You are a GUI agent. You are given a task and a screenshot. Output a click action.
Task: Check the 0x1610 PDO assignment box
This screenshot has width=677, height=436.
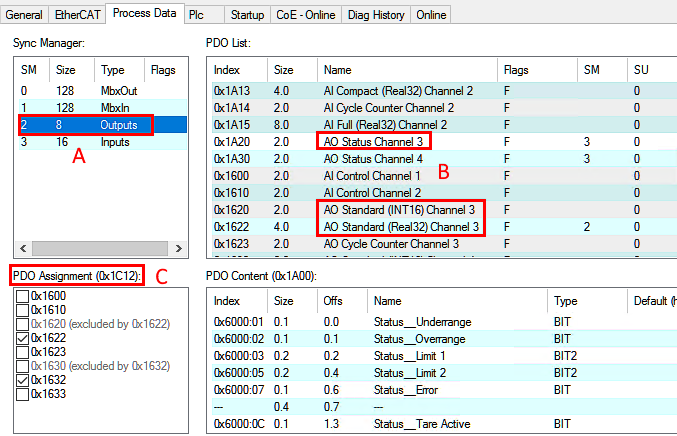click(23, 310)
